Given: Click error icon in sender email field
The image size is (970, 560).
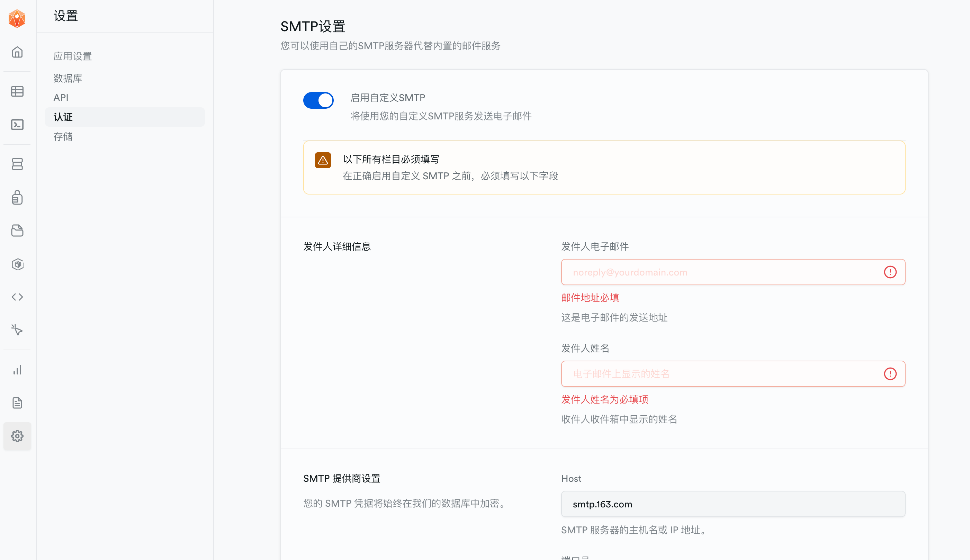Looking at the screenshot, I should pyautogui.click(x=890, y=272).
